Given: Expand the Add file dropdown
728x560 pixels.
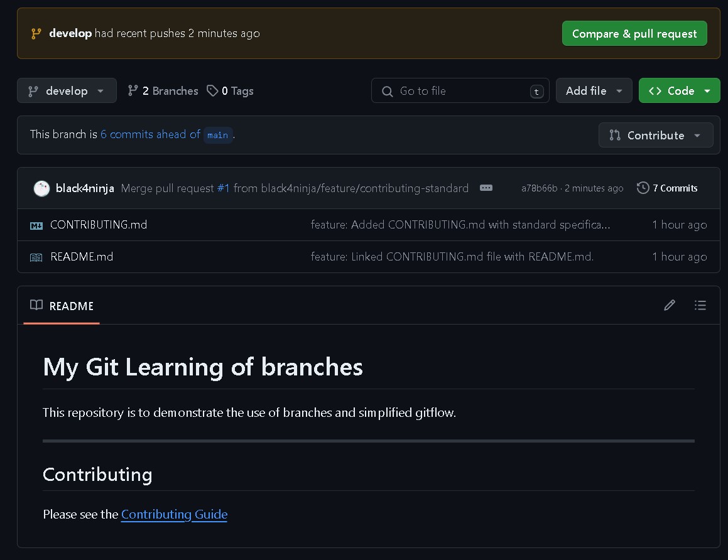Looking at the screenshot, I should tap(594, 91).
